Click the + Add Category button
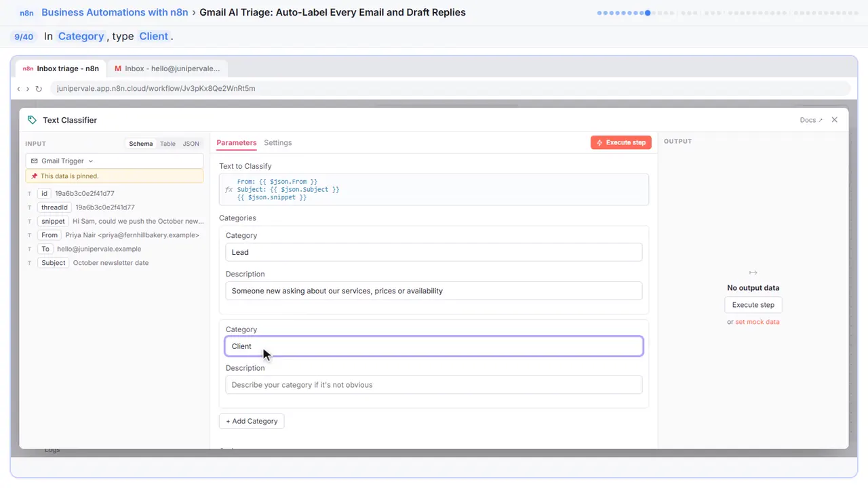 click(252, 421)
